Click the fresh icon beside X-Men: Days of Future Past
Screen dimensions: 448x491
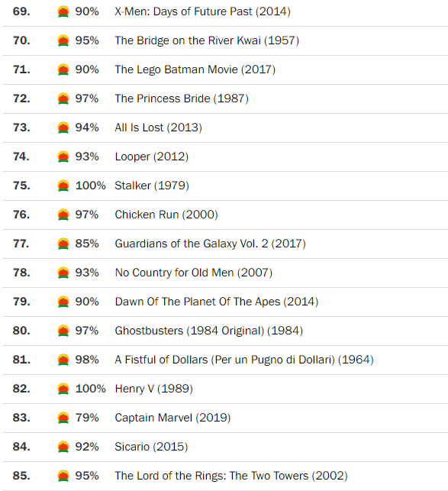pos(63,12)
